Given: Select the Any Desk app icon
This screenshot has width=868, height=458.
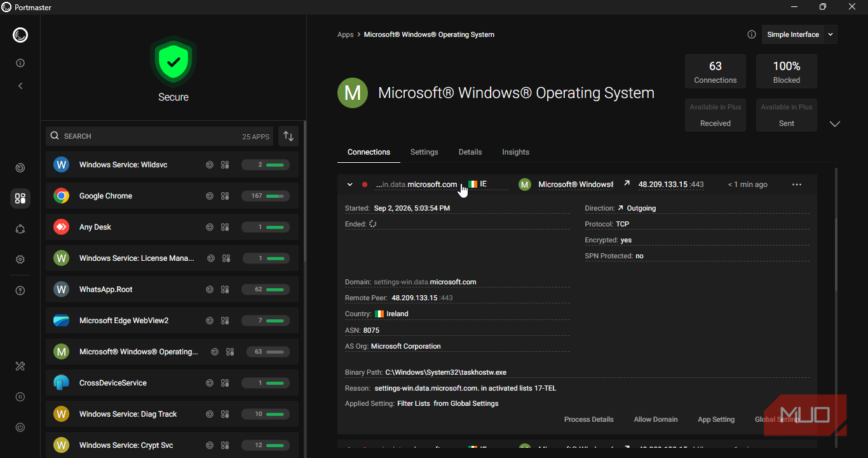Looking at the screenshot, I should click(x=61, y=227).
